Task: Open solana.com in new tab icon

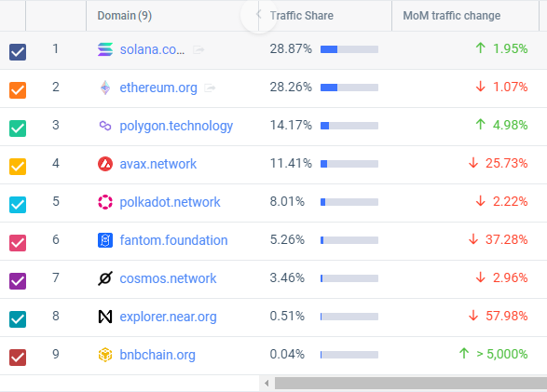Action: pyautogui.click(x=198, y=50)
